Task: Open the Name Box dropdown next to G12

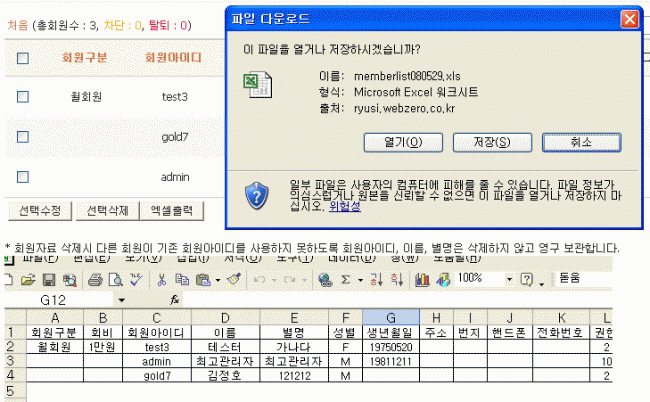Action: 121,300
